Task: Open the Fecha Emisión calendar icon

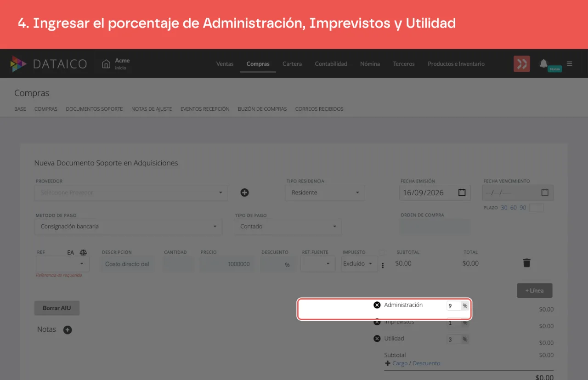Action: tap(462, 193)
